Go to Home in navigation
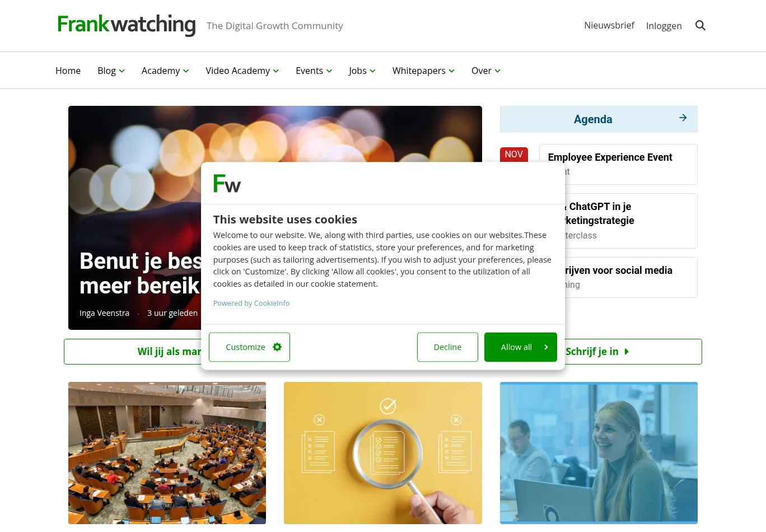 68,71
